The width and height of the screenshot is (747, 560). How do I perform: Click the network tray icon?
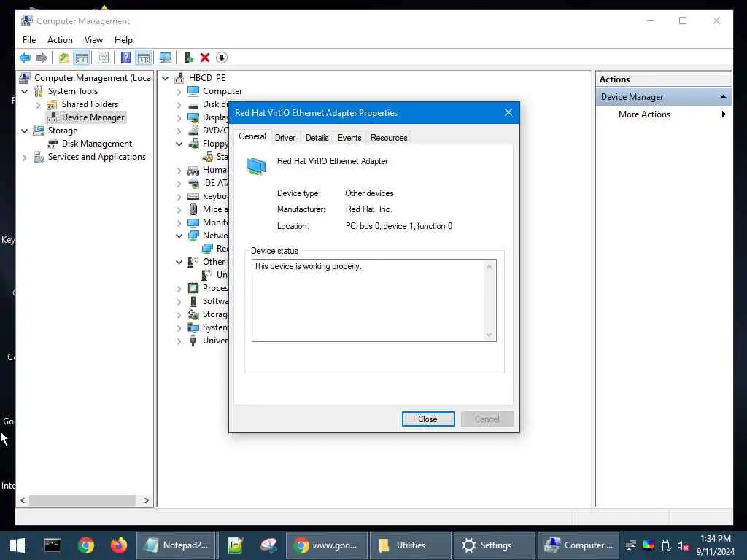click(631, 545)
